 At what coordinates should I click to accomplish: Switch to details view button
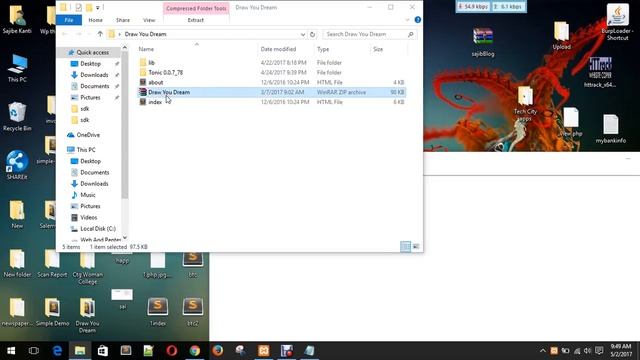pyautogui.click(x=405, y=247)
